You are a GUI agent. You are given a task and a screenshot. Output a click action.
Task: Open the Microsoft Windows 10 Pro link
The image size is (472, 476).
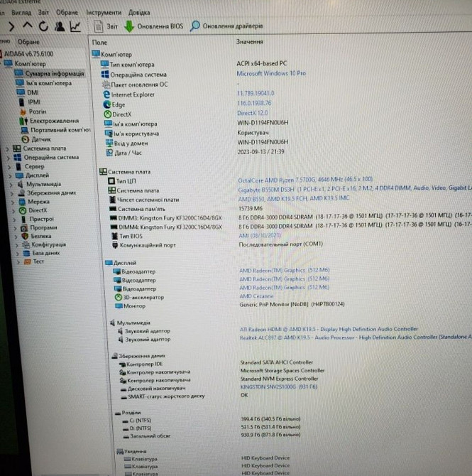point(270,73)
